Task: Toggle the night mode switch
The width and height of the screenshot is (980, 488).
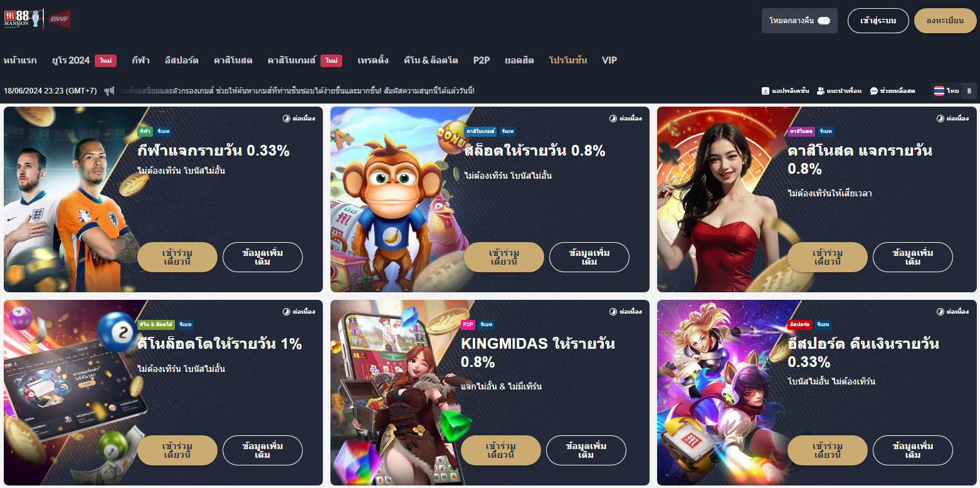Action: coord(824,21)
